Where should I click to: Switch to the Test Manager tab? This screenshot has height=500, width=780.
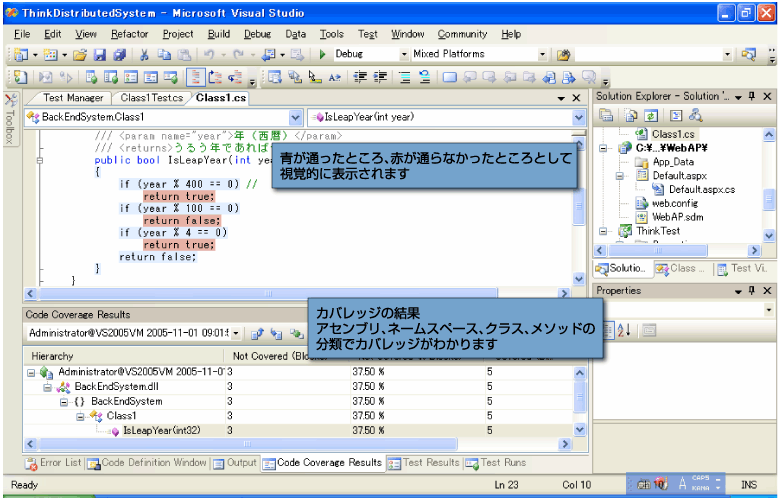[73, 98]
